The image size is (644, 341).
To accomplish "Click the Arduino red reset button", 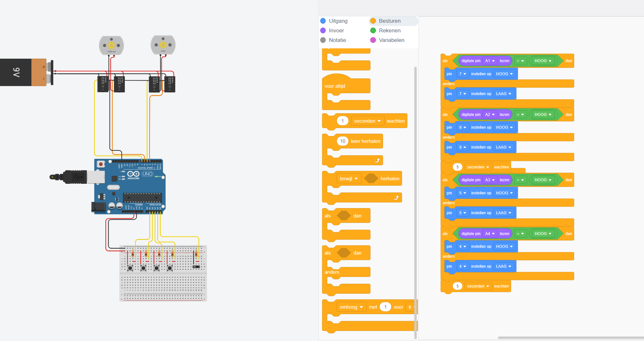I will coord(101,164).
